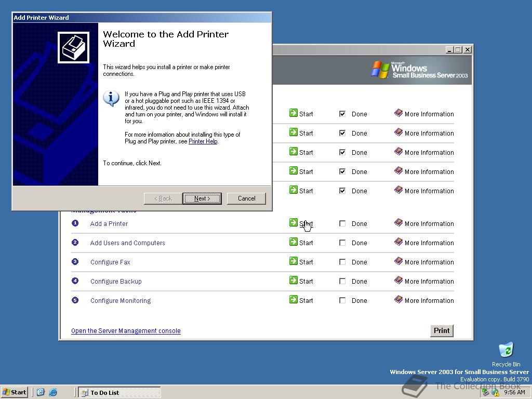Screen dimensions: 532x399
Task: Check the Done box for Configure Monitoring
Action: point(342,301)
